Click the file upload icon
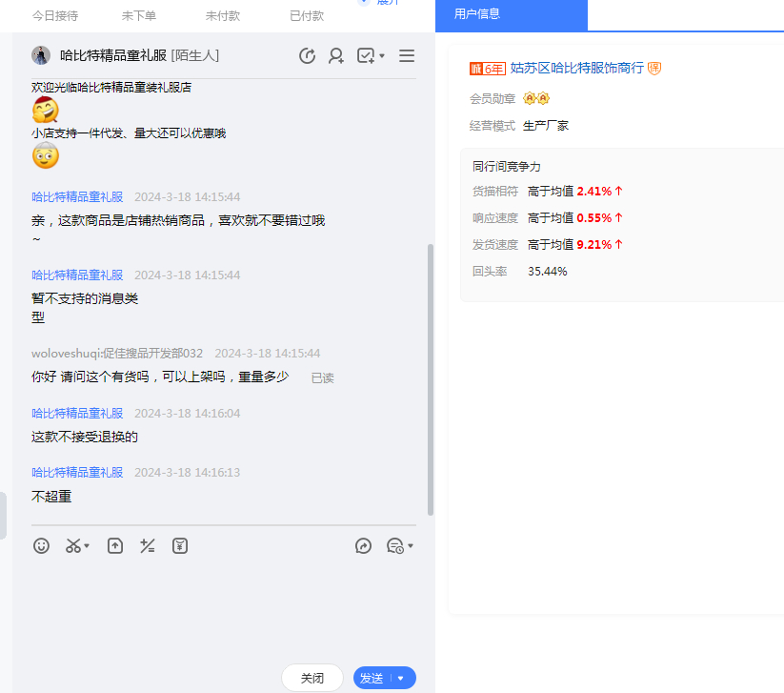 pos(115,546)
